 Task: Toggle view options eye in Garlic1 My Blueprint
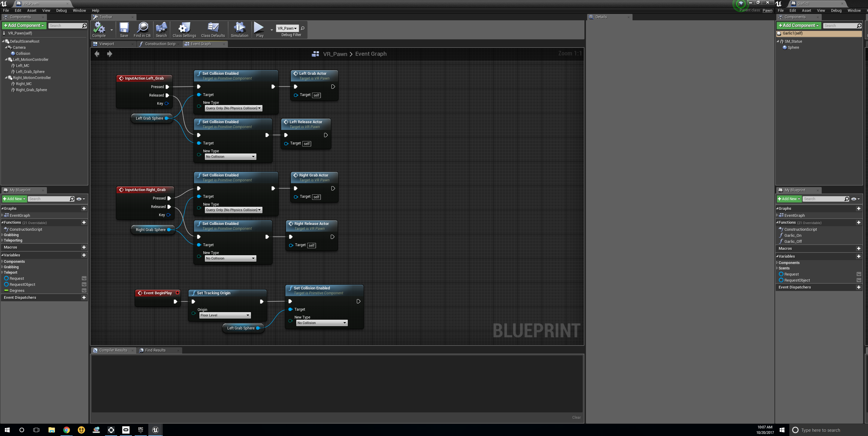(x=855, y=199)
